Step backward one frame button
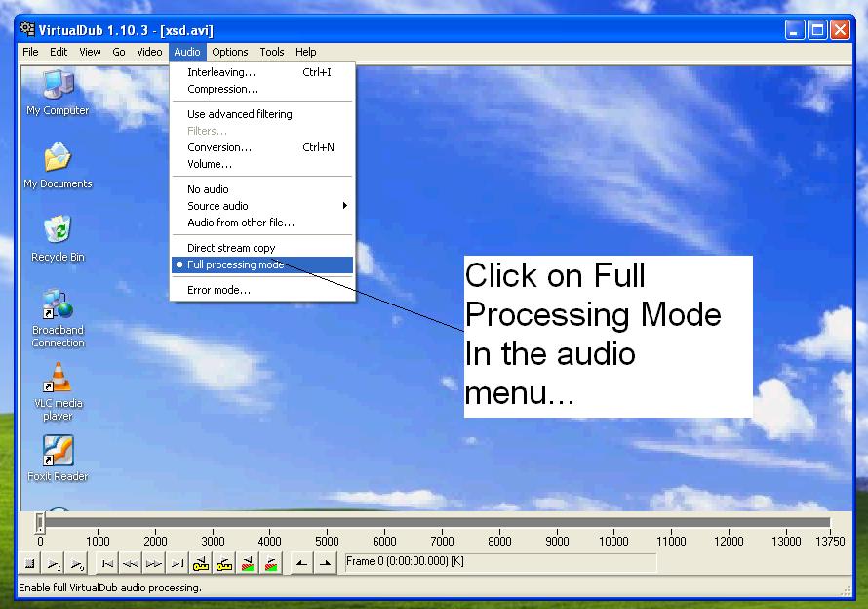Image resolution: width=868 pixels, height=609 pixels. pyautogui.click(x=131, y=563)
